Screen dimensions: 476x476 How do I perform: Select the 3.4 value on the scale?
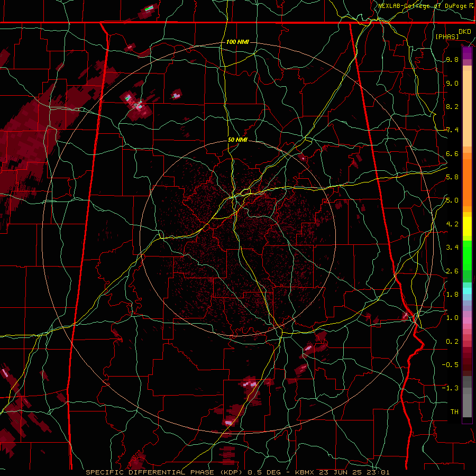452,248
